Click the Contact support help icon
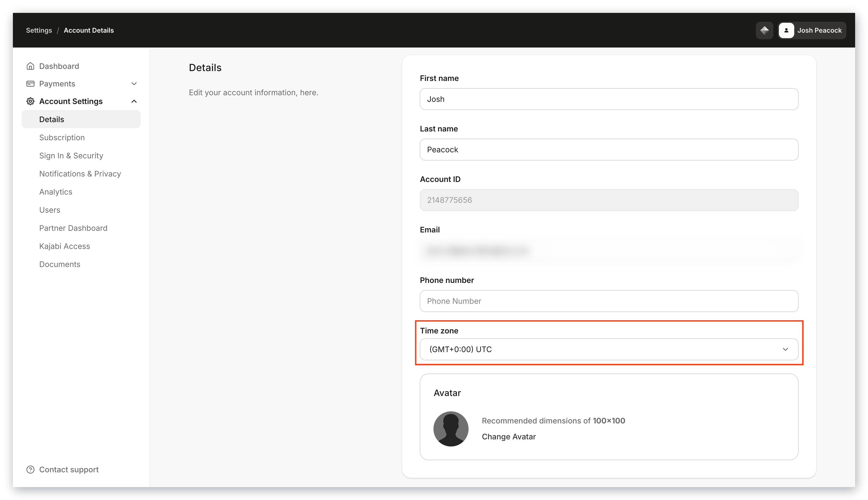The image size is (868, 500). (30, 469)
